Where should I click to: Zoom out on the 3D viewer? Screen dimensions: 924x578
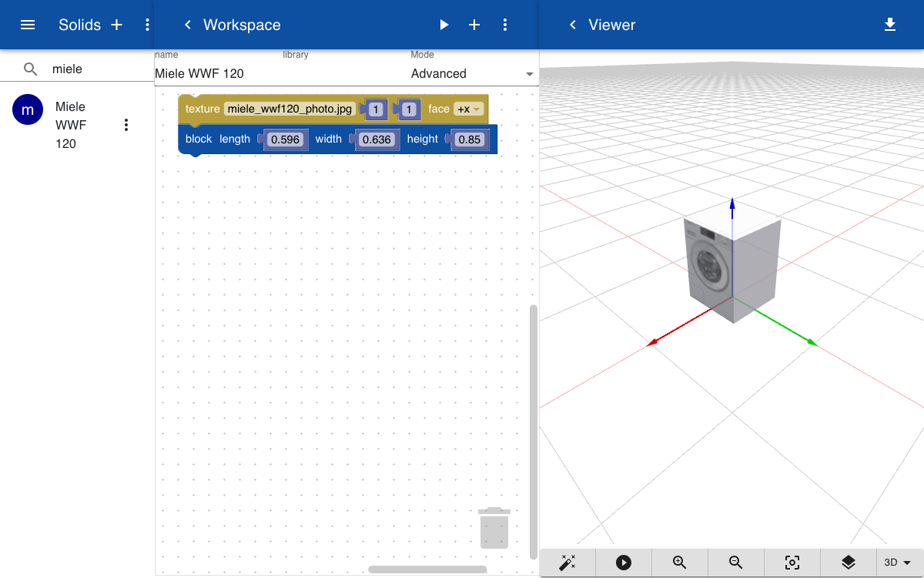point(736,563)
